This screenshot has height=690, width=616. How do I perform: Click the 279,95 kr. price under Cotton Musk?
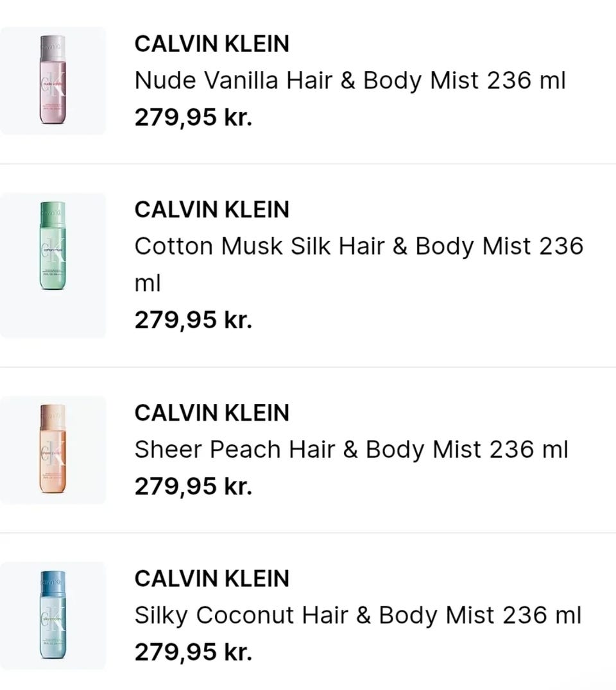coord(193,320)
